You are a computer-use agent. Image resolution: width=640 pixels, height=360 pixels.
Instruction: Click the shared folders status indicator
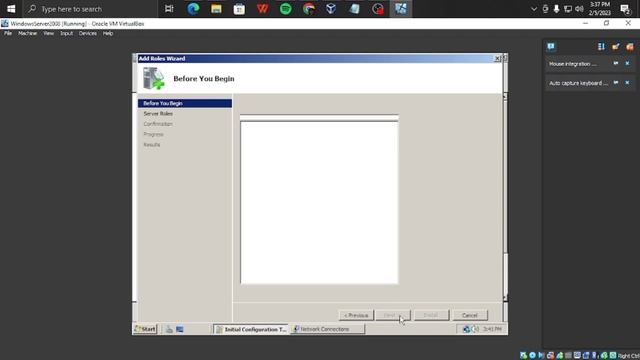click(568, 356)
